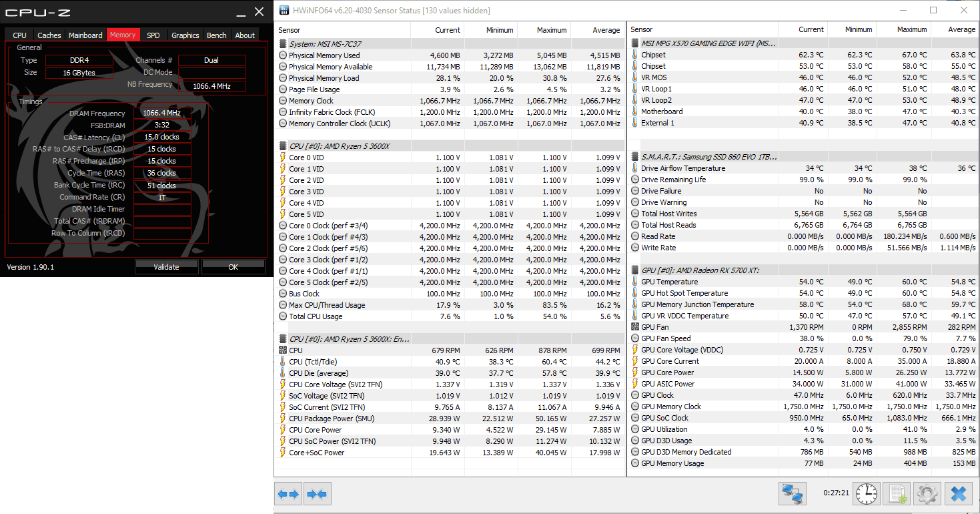Click the Minimum column header in left panel
Viewport: 980px width, 514px height.
pos(490,30)
